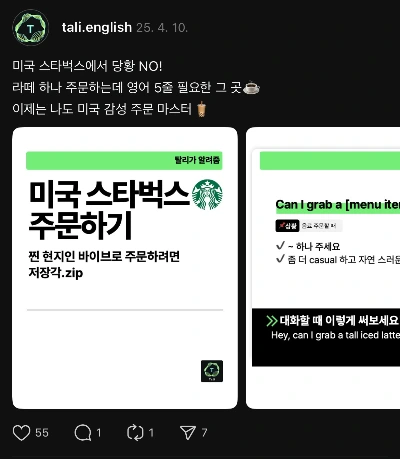Open the first Starbucks ordering slide image
This screenshot has width=400, height=459.
125,268
